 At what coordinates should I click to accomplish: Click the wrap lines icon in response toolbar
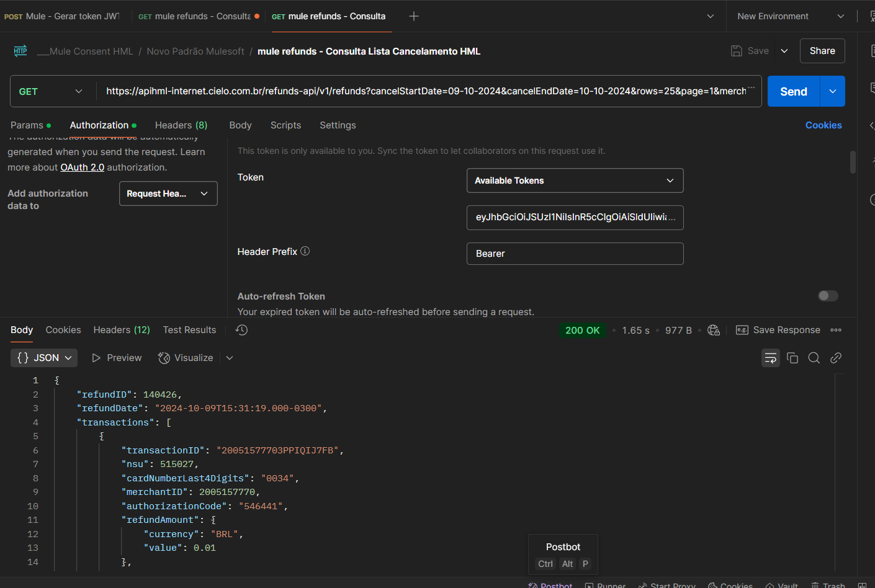tap(770, 358)
